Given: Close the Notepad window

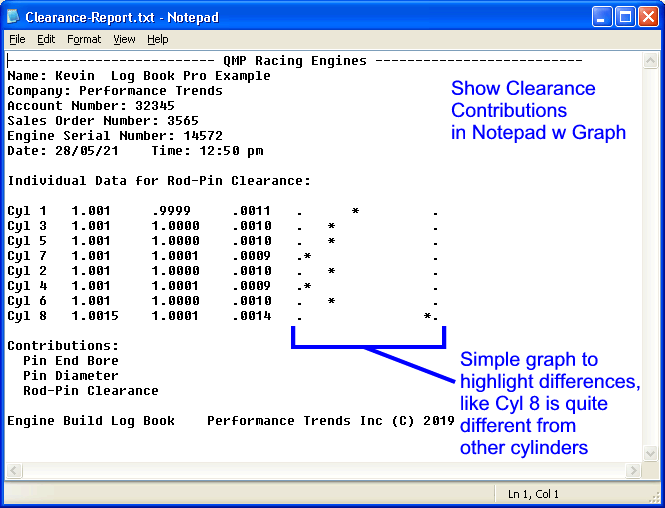Looking at the screenshot, I should (648, 17).
